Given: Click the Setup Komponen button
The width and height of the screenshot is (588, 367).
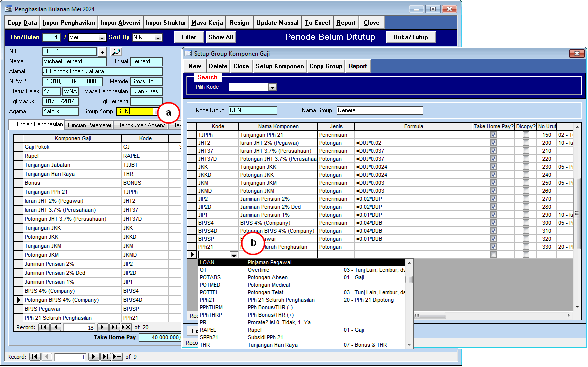Looking at the screenshot, I should (280, 66).
